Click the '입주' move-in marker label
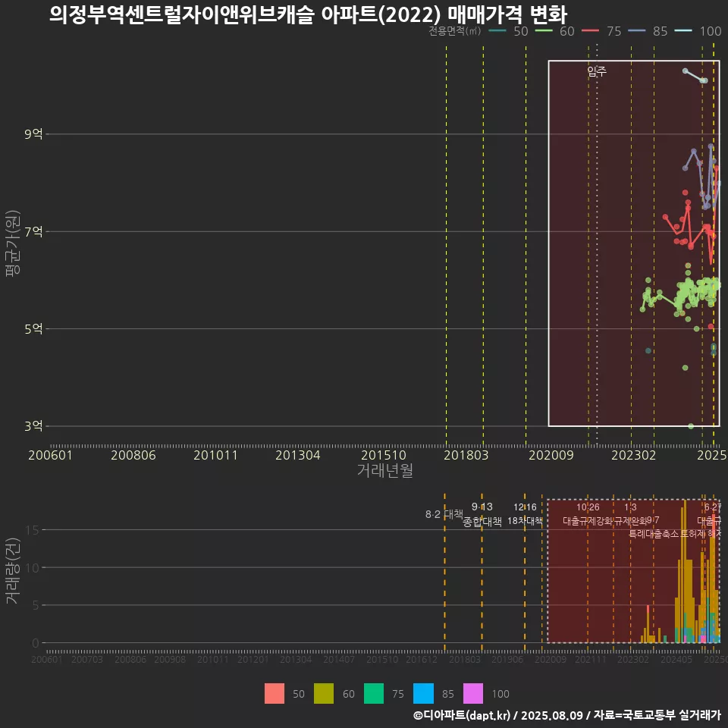The height and width of the screenshot is (728, 728). pyautogui.click(x=597, y=71)
